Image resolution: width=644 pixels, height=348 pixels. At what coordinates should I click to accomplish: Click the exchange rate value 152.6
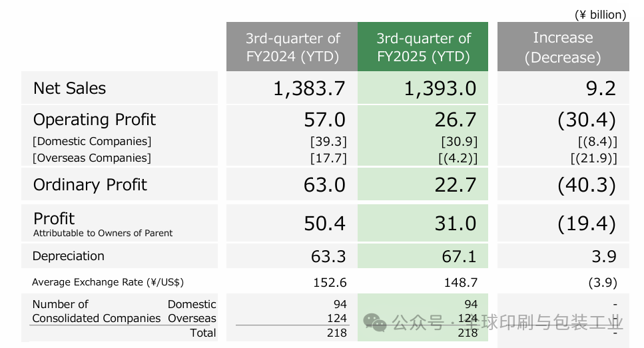pyautogui.click(x=330, y=283)
